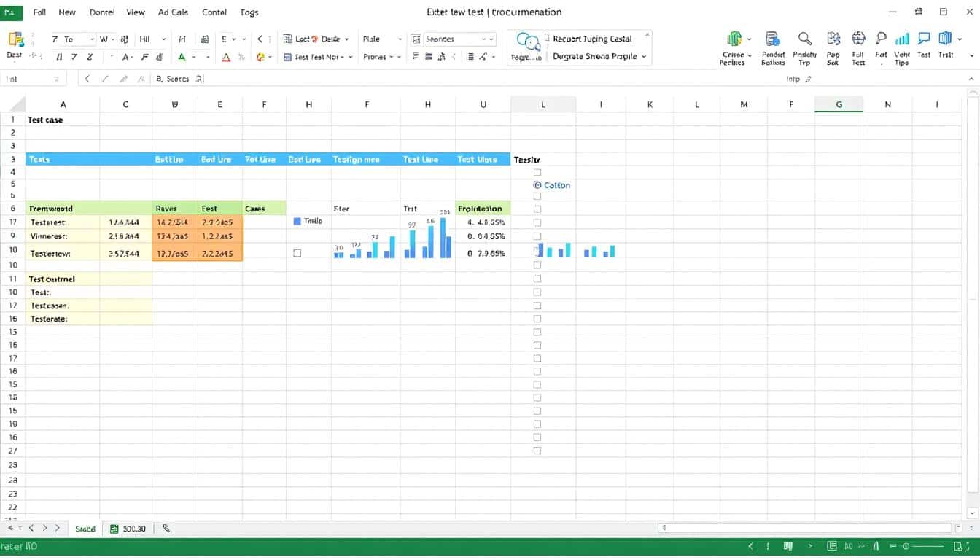The height and width of the screenshot is (560, 980).
Task: Click the Test Test Nor icon
Action: click(x=287, y=57)
